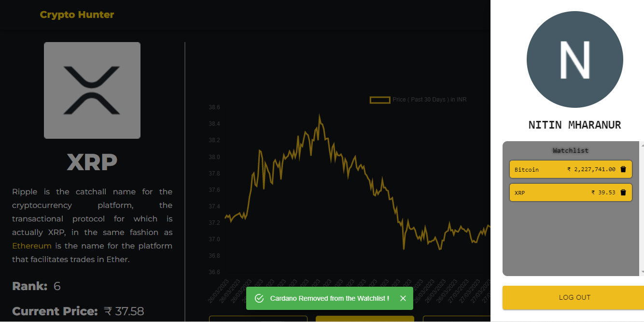The width and height of the screenshot is (644, 322).
Task: Click the Crypto Hunter logo
Action: coord(77,15)
